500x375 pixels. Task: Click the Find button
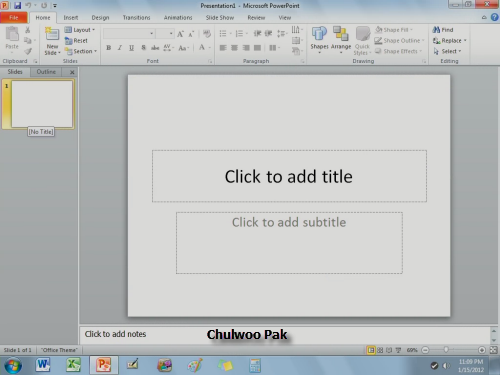click(x=443, y=30)
